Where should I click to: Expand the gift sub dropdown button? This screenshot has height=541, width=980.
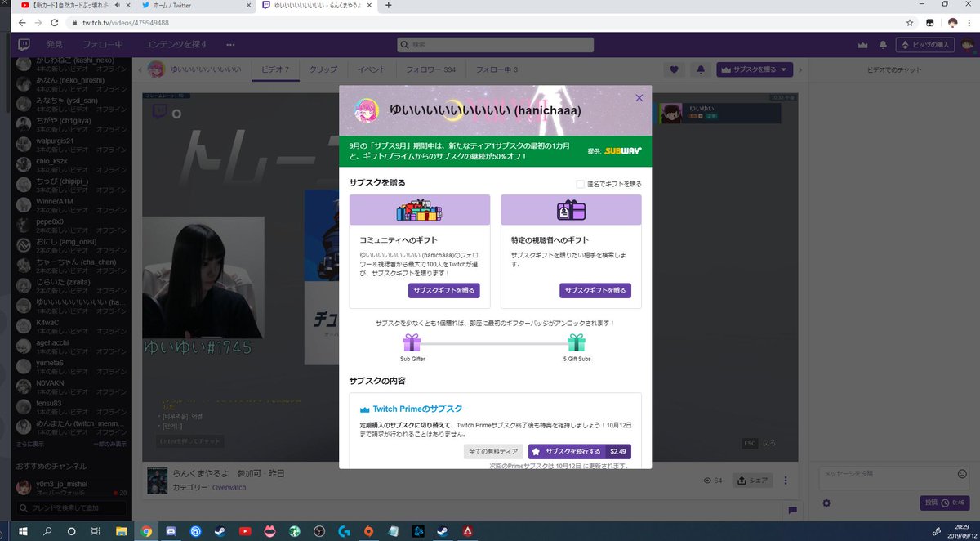point(755,70)
